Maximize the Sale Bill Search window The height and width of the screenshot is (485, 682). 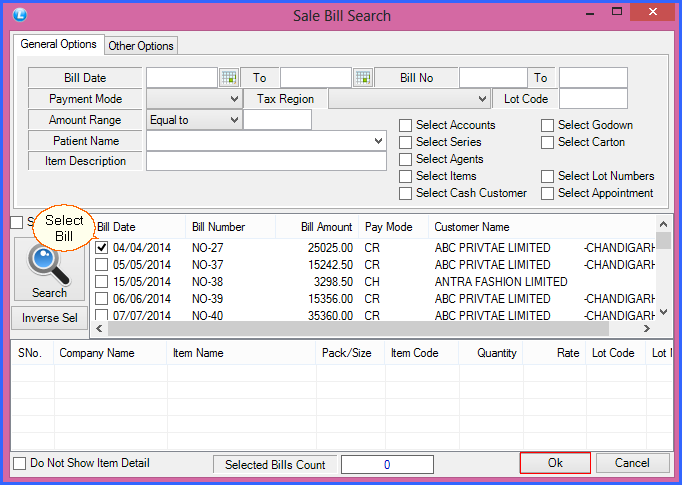click(617, 12)
